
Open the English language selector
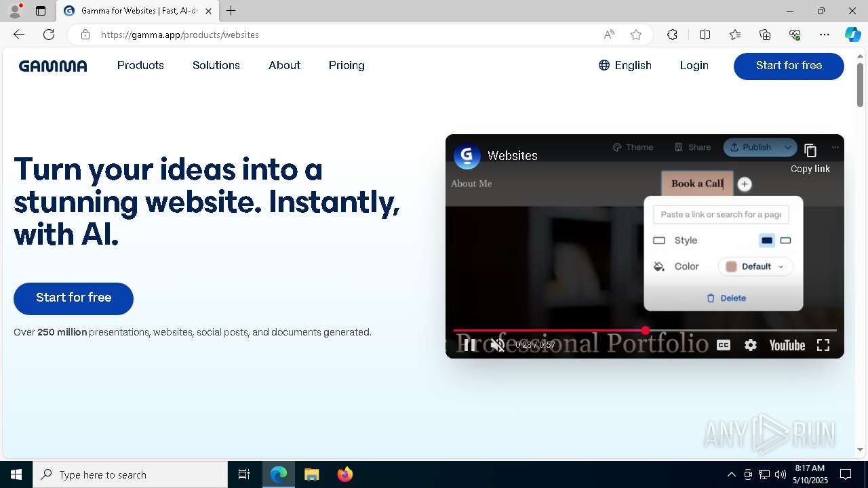pyautogui.click(x=625, y=66)
